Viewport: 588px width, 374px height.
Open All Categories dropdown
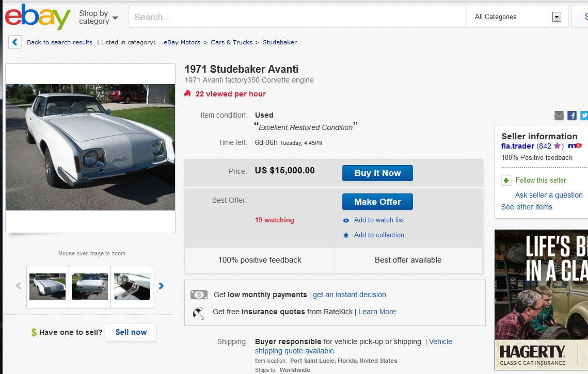[x=517, y=17]
